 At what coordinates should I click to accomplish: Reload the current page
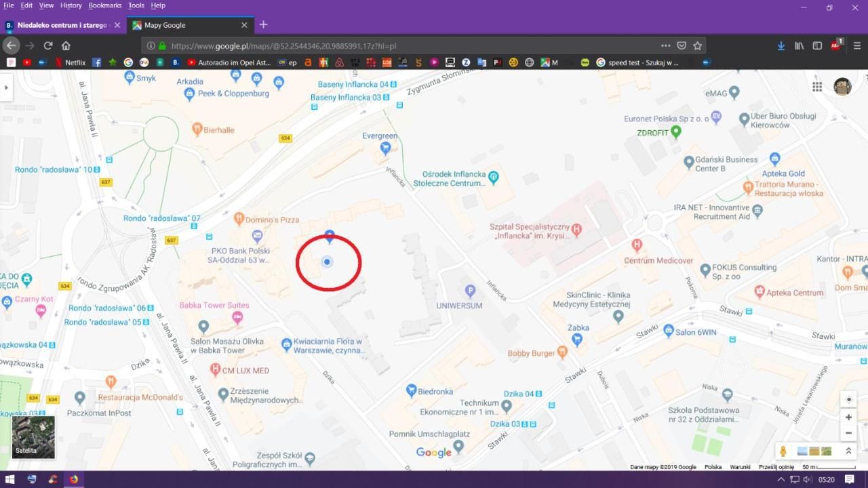(48, 45)
